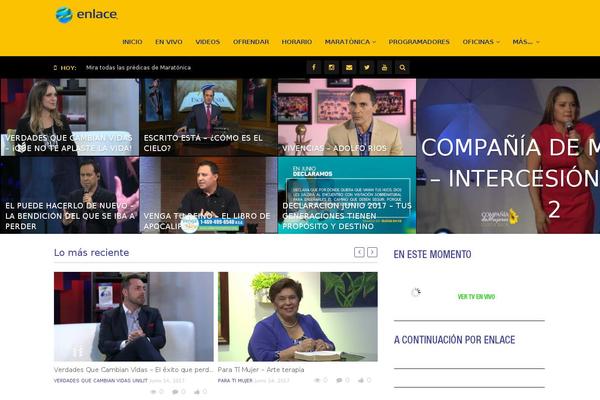Open the Instagram social icon
Image resolution: width=600 pixels, height=400 pixels.
[x=331, y=67]
